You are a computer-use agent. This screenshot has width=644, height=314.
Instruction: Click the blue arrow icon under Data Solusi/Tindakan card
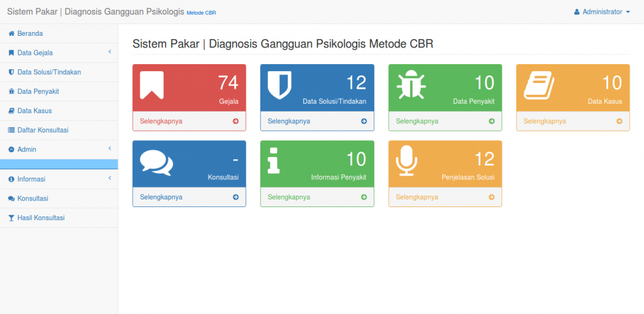click(364, 121)
